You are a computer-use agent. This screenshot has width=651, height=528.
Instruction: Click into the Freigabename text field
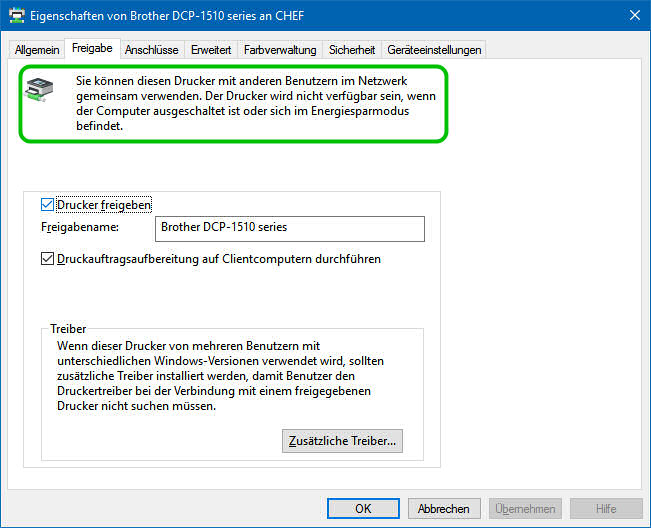289,228
